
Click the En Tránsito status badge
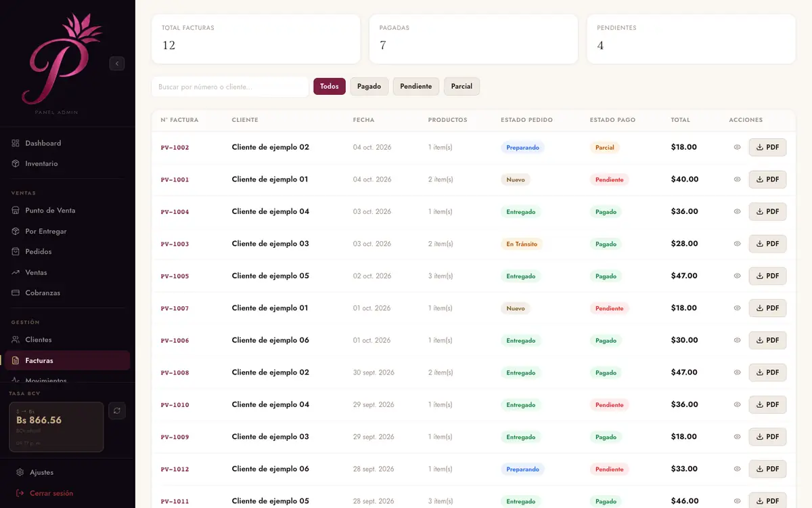522,244
